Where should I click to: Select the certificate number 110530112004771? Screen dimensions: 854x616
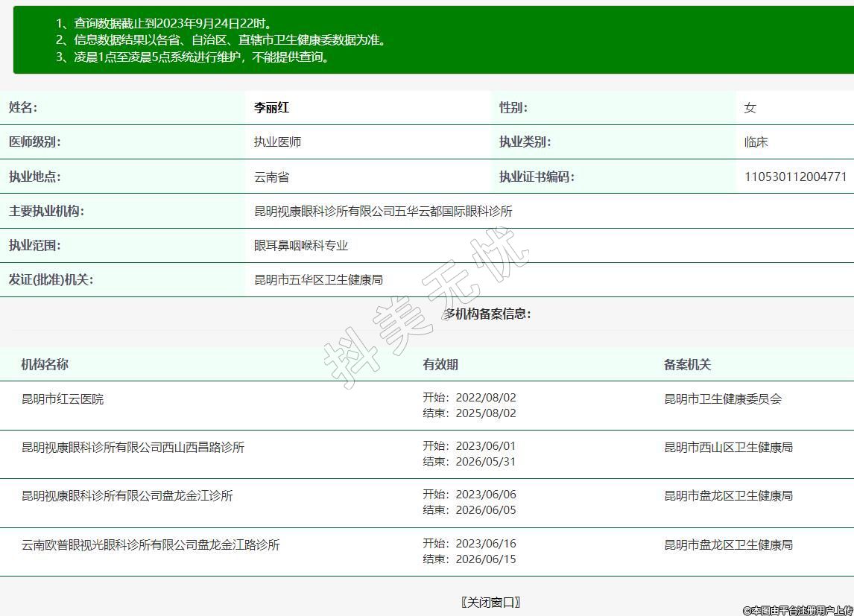click(795, 177)
